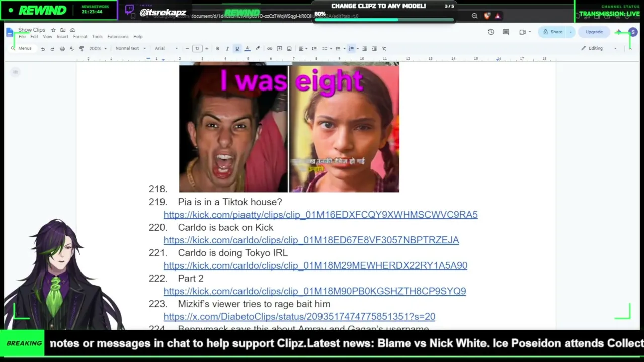Print the document
This screenshot has height=362, width=644.
click(62, 49)
